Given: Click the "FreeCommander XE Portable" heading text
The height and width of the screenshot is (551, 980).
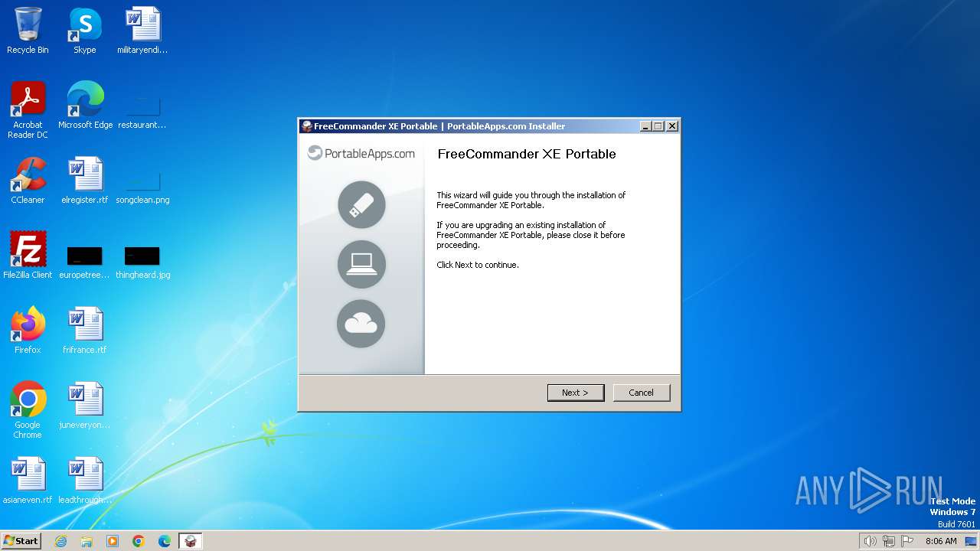Looking at the screenshot, I should coord(527,154).
